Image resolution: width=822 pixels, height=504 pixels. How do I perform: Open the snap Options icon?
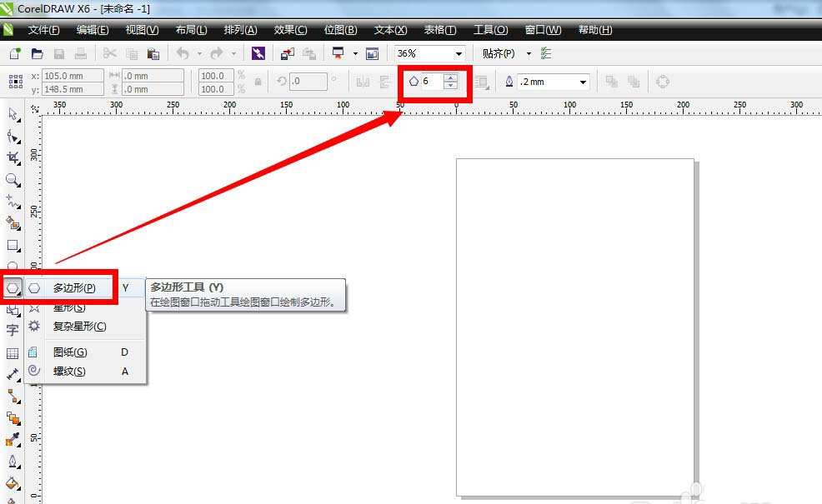coord(546,53)
